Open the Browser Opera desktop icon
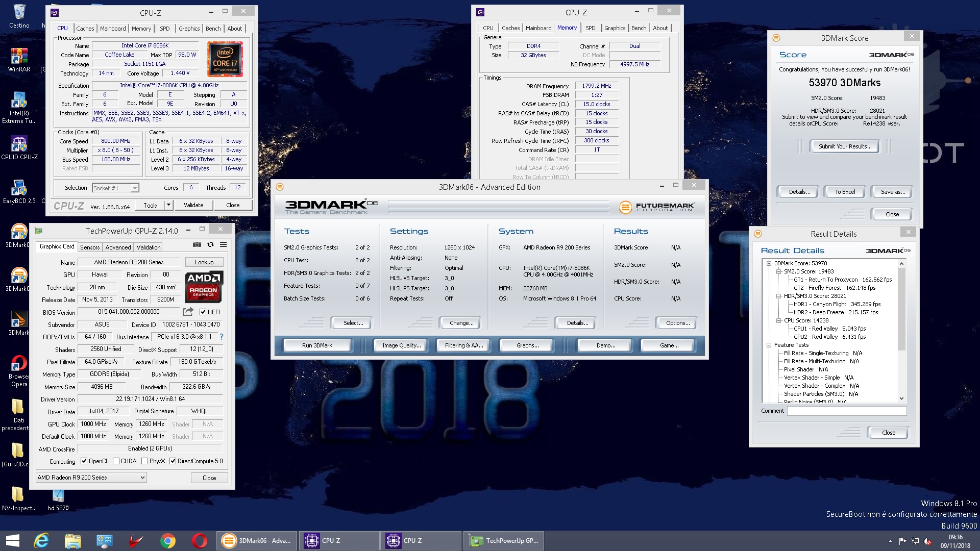The height and width of the screenshot is (551, 980). pyautogui.click(x=19, y=371)
